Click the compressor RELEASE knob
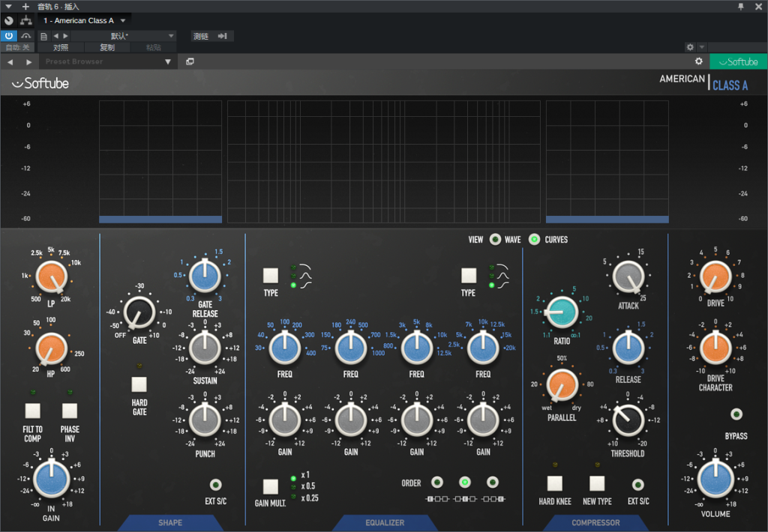The image size is (768, 532). point(628,348)
